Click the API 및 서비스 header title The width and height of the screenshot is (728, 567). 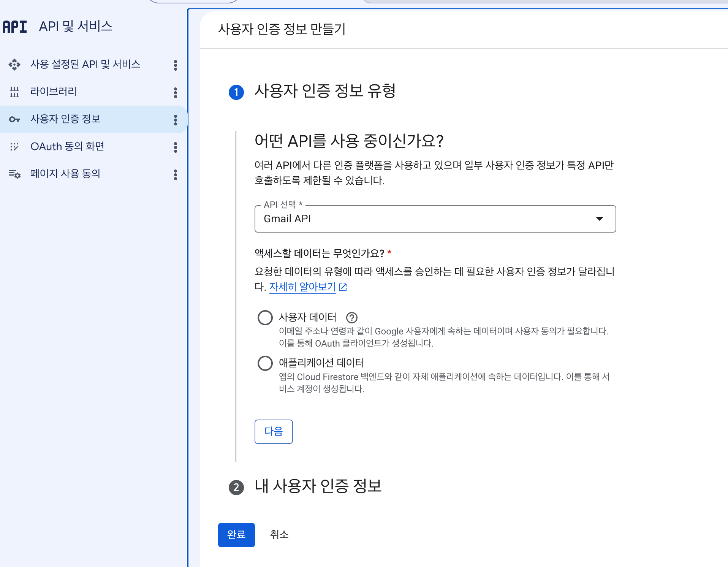pos(76,26)
